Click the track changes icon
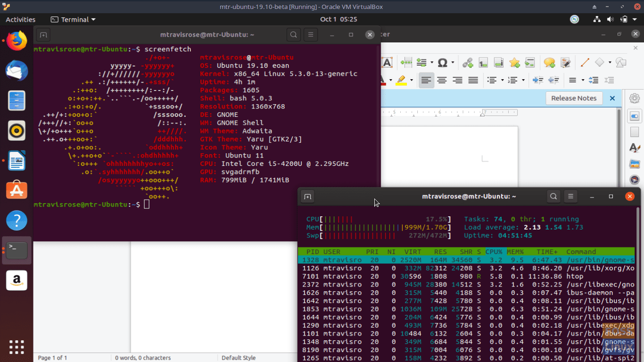Viewport: 644px width, 362px height. [x=566, y=62]
